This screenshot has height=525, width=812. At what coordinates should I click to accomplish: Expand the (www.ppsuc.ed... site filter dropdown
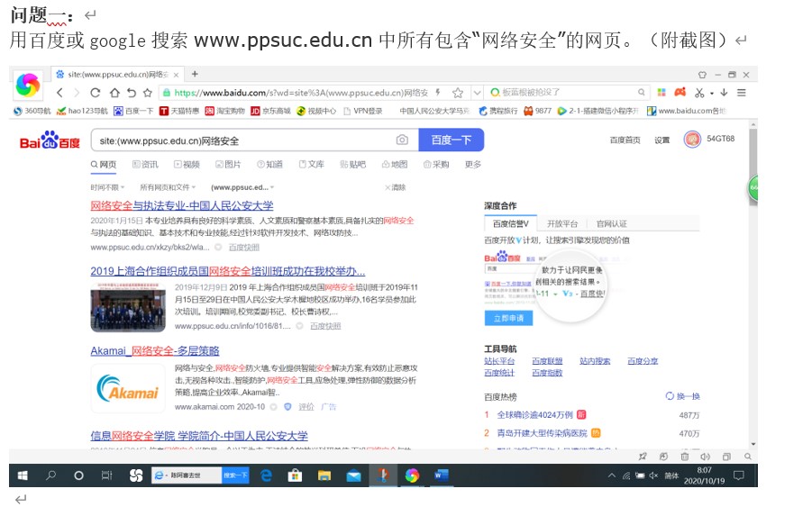[242, 187]
